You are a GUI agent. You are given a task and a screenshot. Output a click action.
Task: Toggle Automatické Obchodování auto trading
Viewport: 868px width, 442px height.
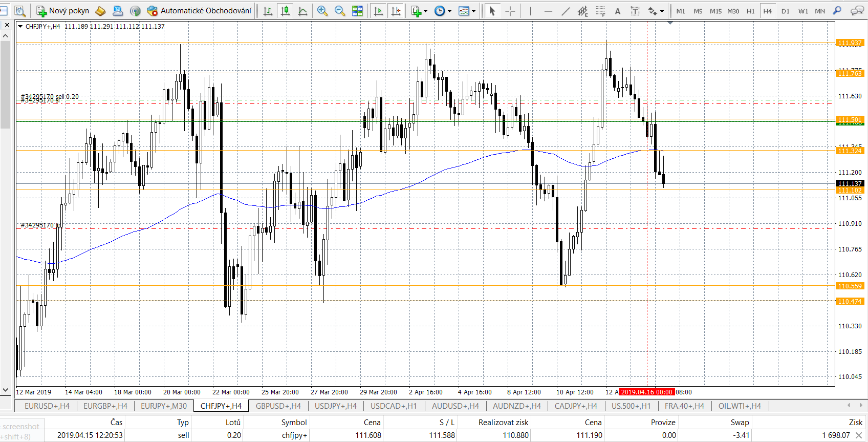(199, 11)
